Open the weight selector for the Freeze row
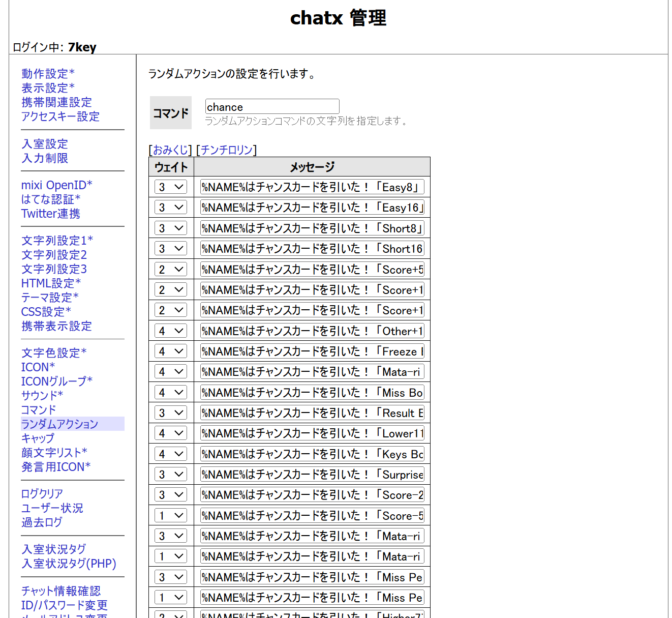Screen dimensions: 672x618 [171, 351]
